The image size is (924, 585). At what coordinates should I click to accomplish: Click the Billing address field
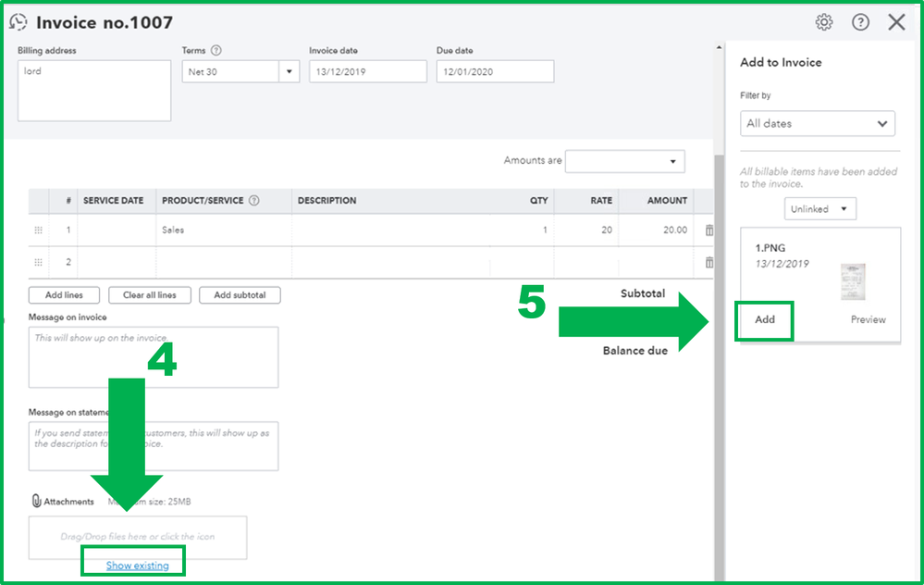94,90
